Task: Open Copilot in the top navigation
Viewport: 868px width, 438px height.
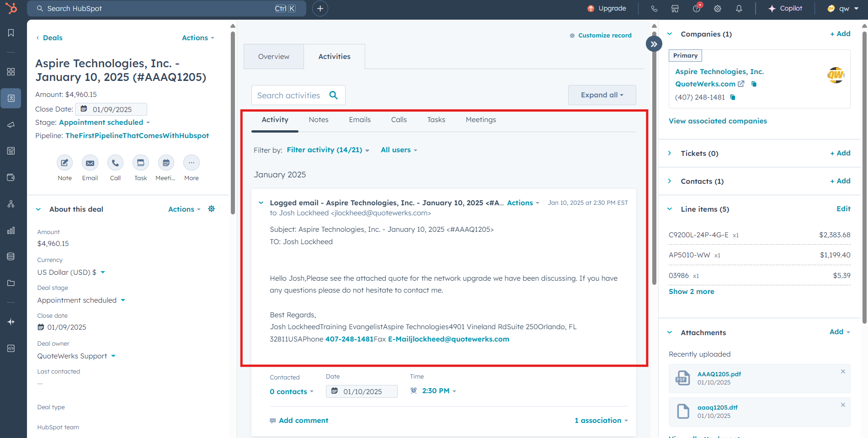Action: click(785, 8)
